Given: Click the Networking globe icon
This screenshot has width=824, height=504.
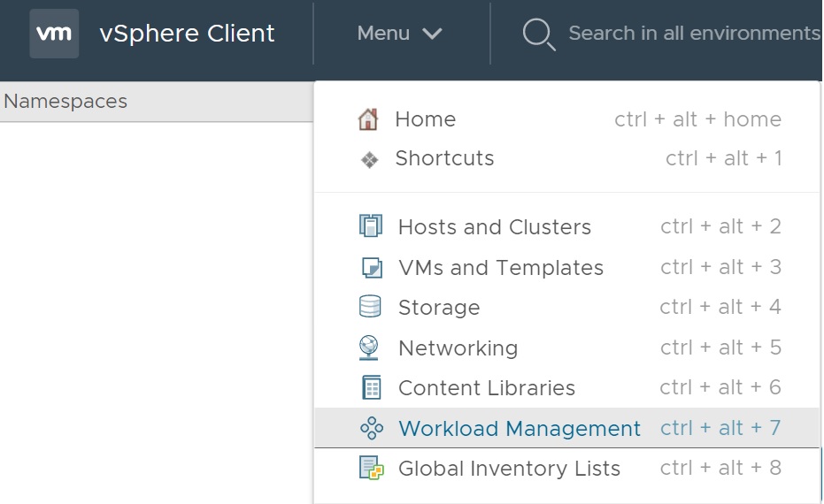Looking at the screenshot, I should point(370,347).
